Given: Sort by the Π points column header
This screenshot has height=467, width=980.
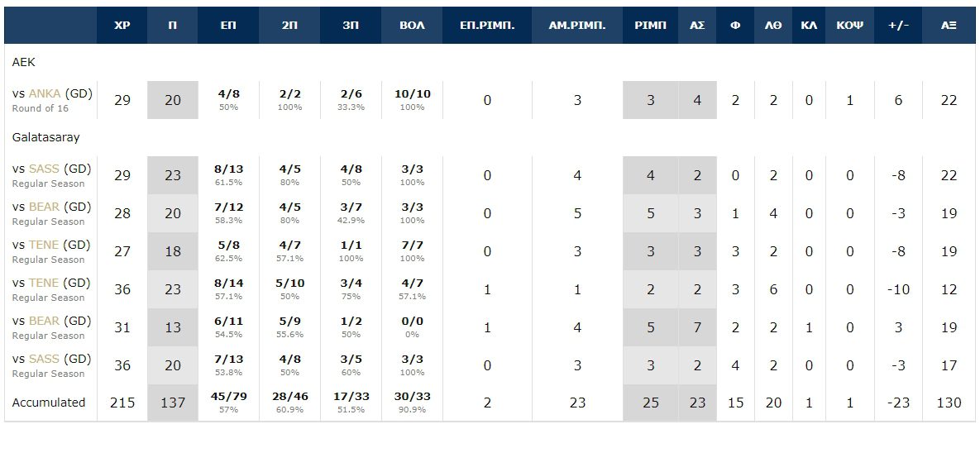Looking at the screenshot, I should point(173,26).
